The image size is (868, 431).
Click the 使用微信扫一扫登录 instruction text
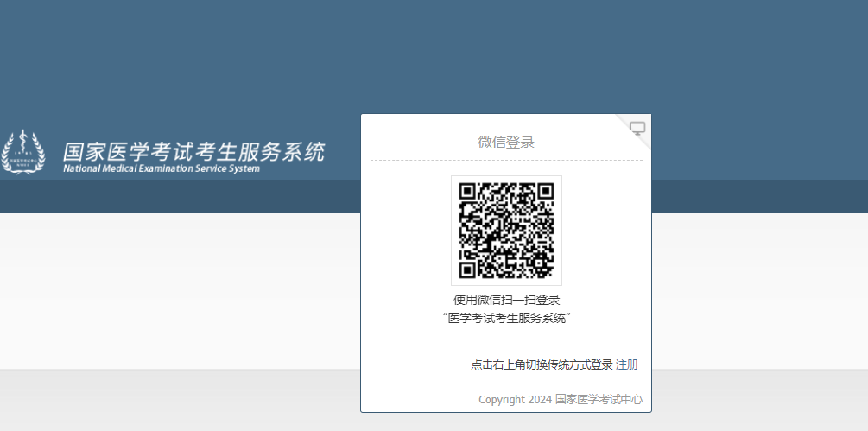[x=506, y=300]
